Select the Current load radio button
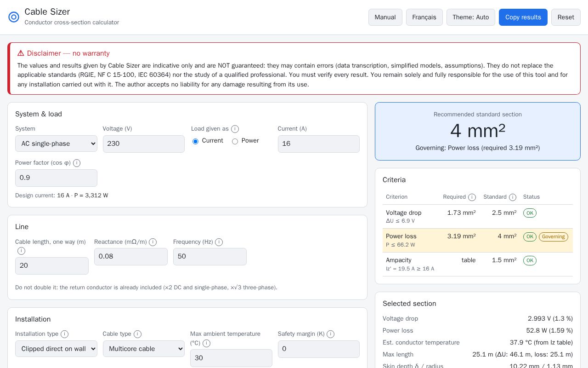 pyautogui.click(x=195, y=141)
